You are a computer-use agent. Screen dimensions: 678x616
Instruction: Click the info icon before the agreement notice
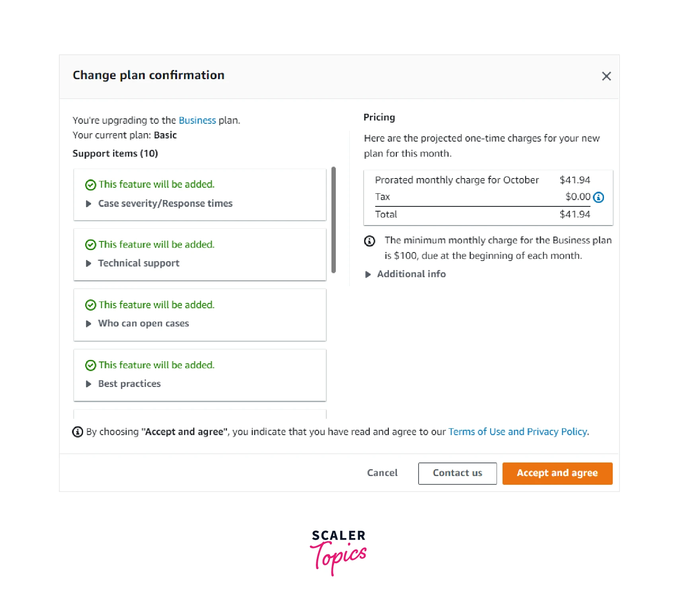(78, 432)
